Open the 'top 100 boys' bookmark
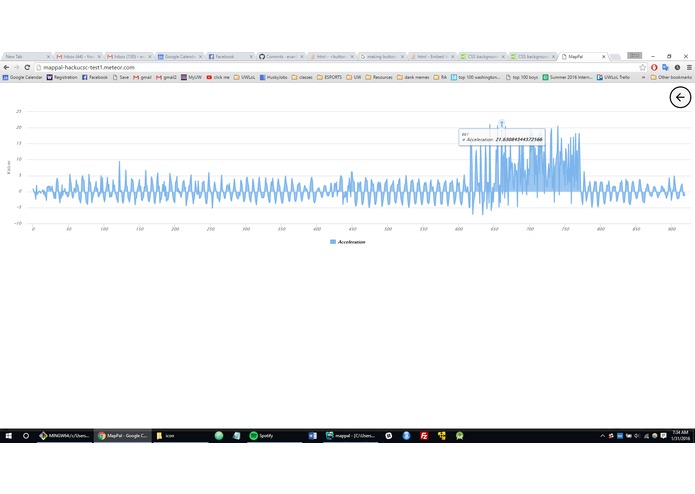Screen dimensions: 695x494 point(522,77)
